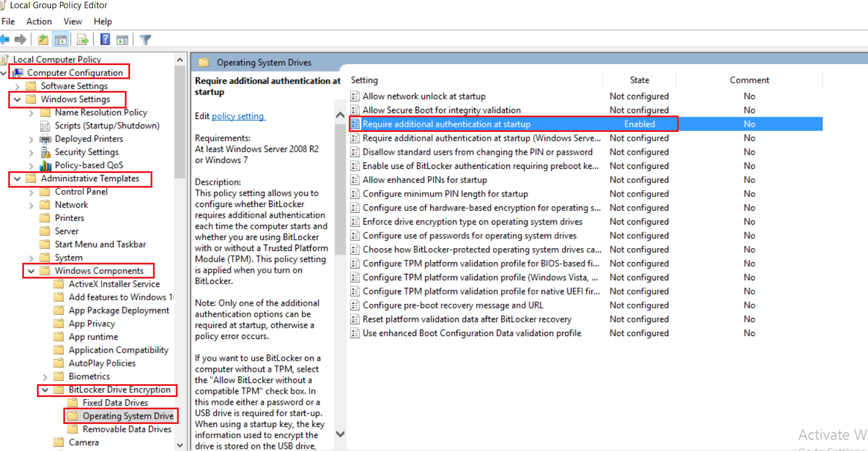Click the Filter funnel toolbar icon
The height and width of the screenshot is (451, 868).
click(x=145, y=39)
